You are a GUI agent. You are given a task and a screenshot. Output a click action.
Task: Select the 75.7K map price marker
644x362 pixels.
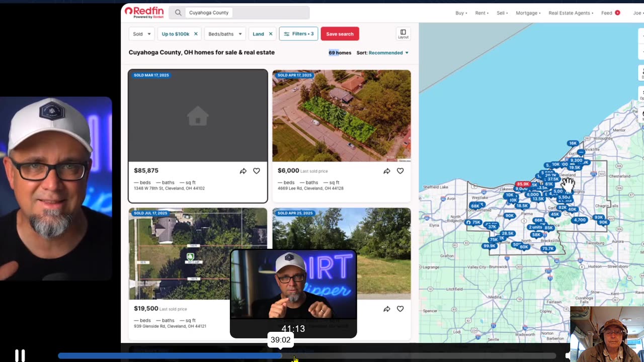547,248
